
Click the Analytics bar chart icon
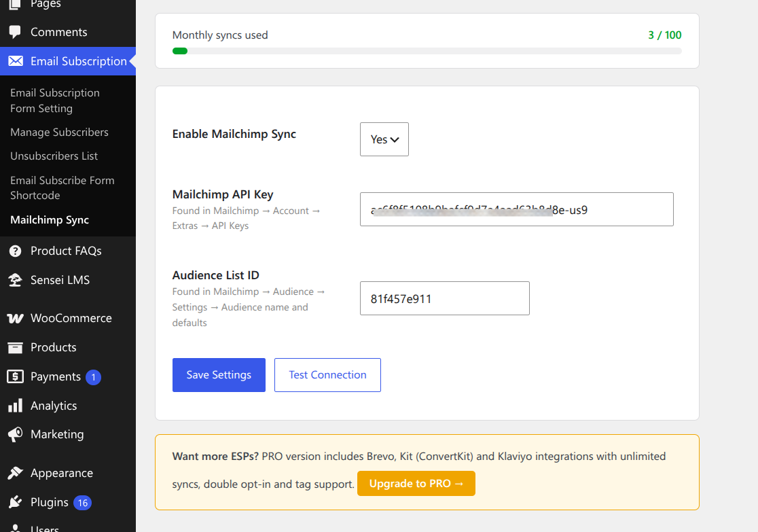[x=15, y=406]
